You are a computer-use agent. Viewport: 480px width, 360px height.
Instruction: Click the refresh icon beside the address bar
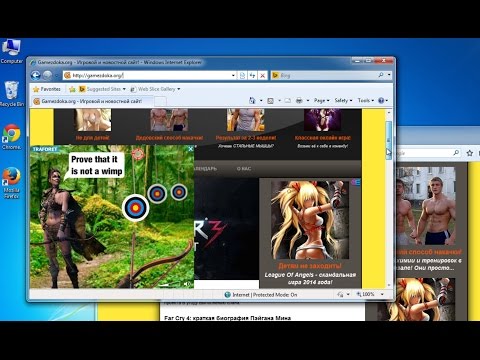click(252, 75)
